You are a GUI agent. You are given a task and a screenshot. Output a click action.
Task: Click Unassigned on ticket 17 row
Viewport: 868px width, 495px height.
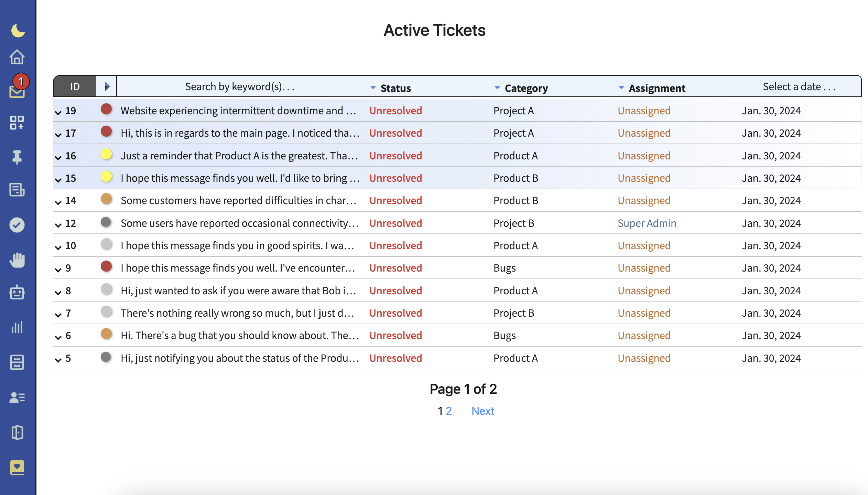pyautogui.click(x=644, y=133)
